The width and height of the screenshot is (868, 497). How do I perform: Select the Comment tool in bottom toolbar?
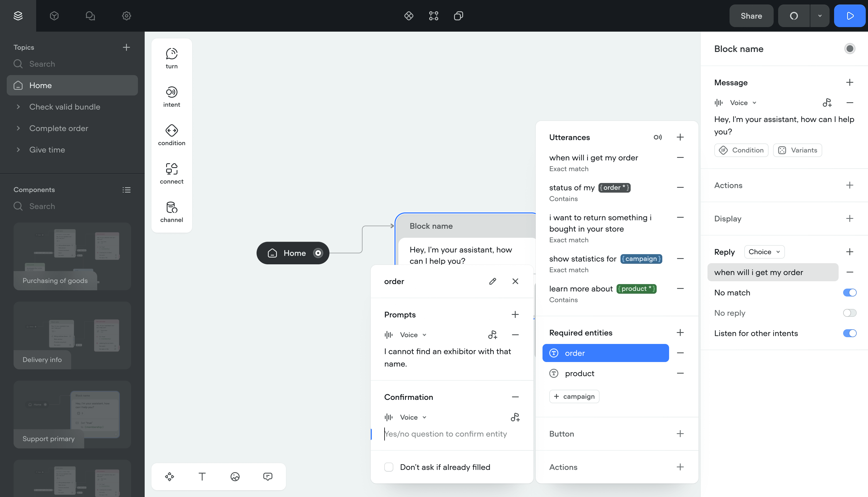[268, 476]
